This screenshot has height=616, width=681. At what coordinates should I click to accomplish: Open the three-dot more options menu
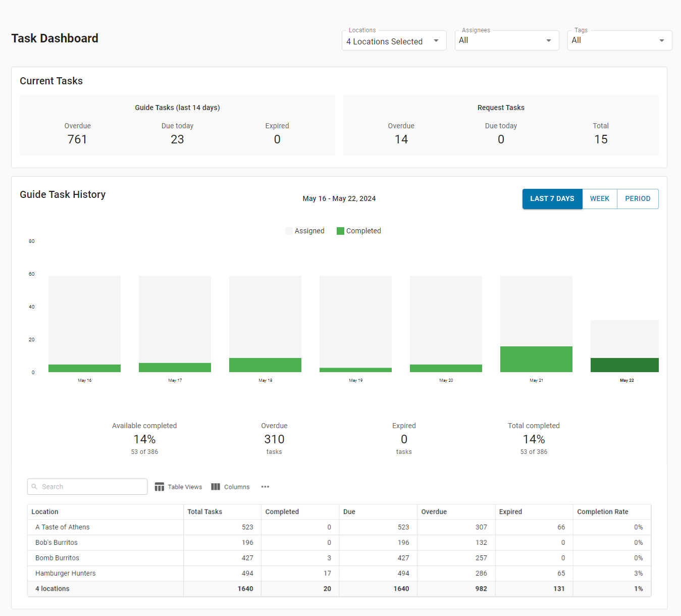tap(265, 487)
